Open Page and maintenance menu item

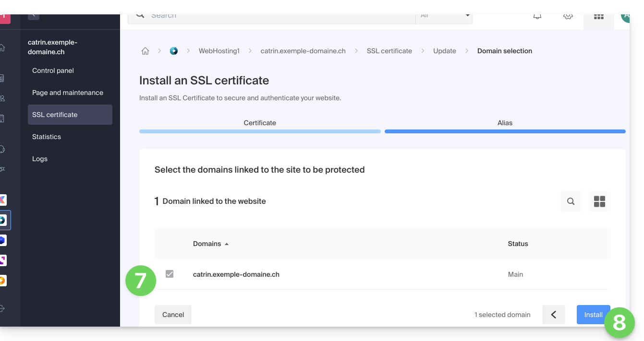coord(68,93)
